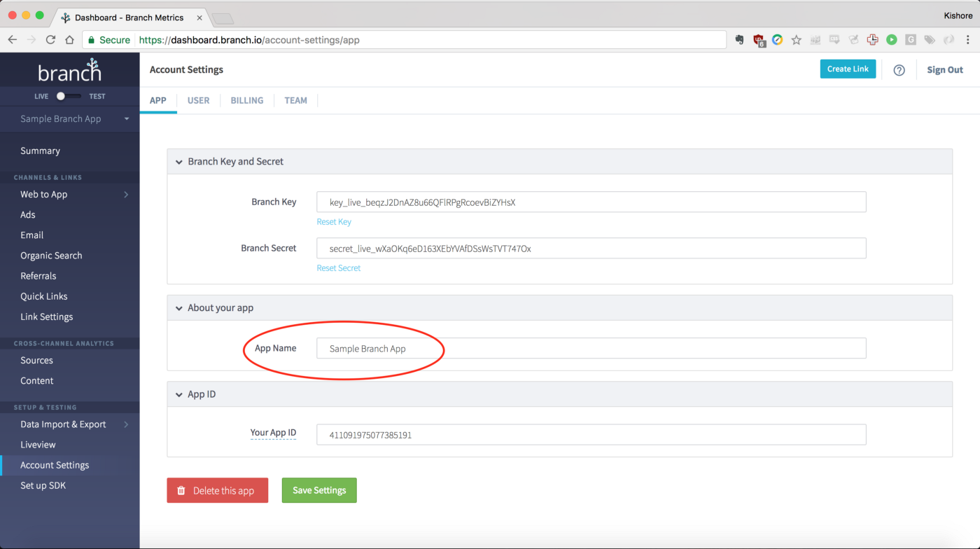980x549 pixels.
Task: Collapse the Branch Key and Secret section
Action: coord(179,162)
